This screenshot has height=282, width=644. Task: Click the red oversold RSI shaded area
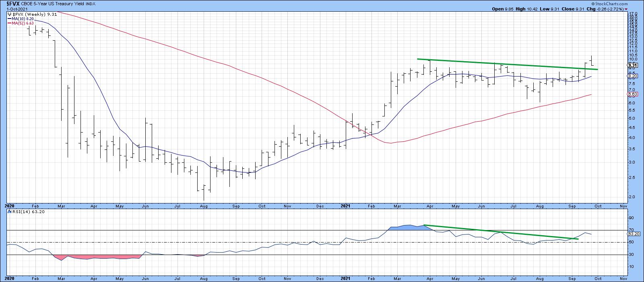tap(97, 257)
